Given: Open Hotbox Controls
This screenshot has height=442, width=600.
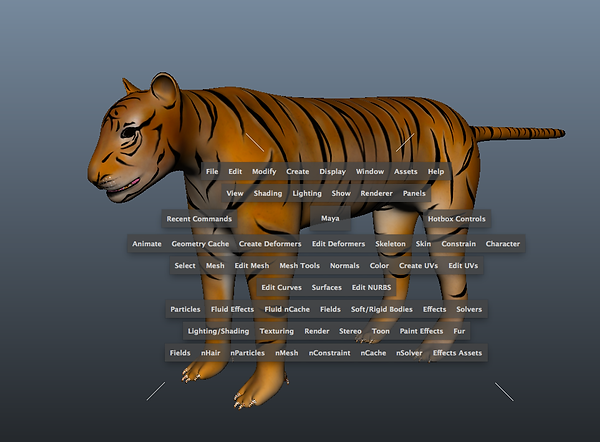Looking at the screenshot, I should 457,219.
